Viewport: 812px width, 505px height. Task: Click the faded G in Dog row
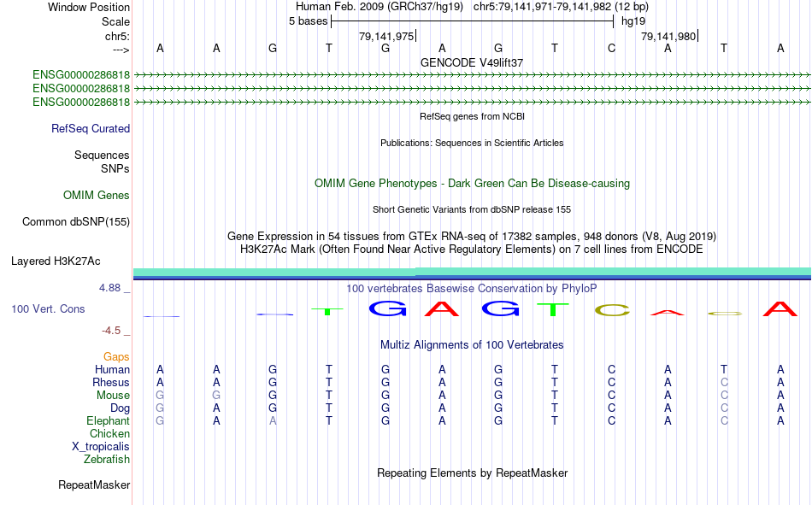pos(160,408)
